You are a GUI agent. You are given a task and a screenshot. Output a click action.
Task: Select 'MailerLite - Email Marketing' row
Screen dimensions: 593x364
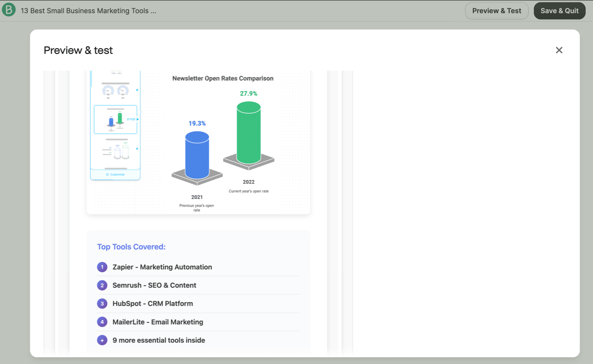tap(198, 322)
